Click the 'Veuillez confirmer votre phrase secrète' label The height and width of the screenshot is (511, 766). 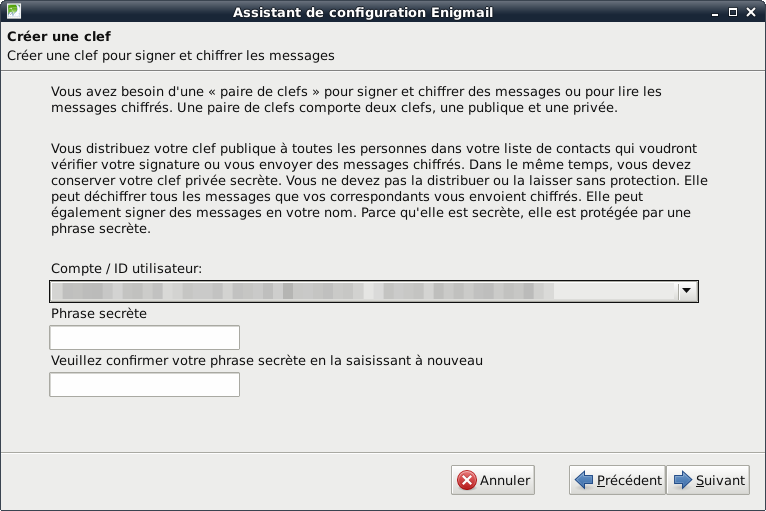266,360
